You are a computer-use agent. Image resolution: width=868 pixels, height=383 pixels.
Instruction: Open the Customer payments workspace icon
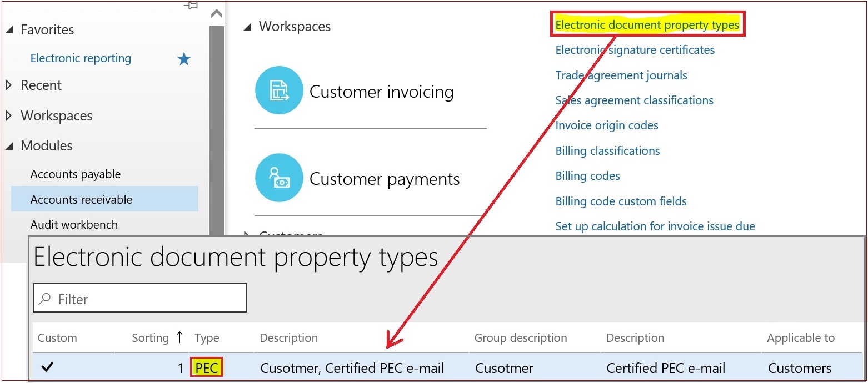279,178
